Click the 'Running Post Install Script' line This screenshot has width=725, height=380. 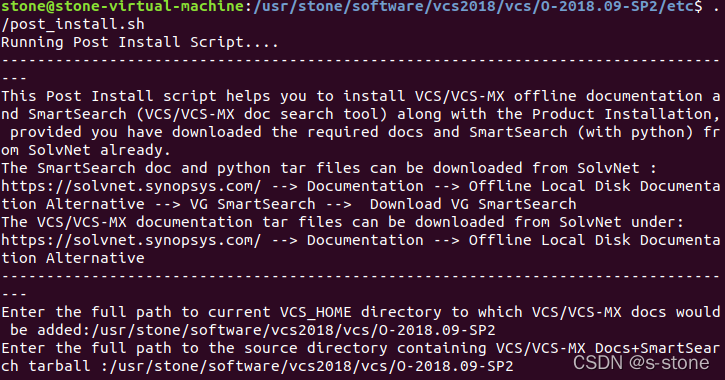coord(140,43)
